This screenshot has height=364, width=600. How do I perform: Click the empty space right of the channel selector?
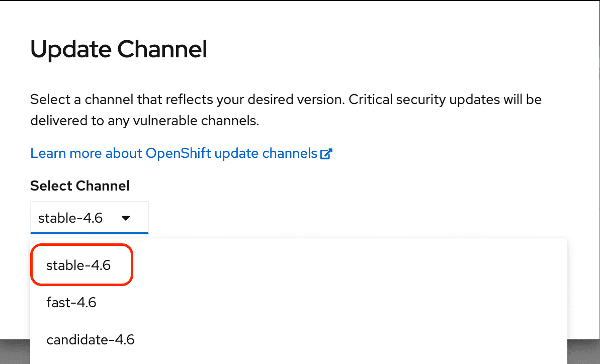click(345, 218)
